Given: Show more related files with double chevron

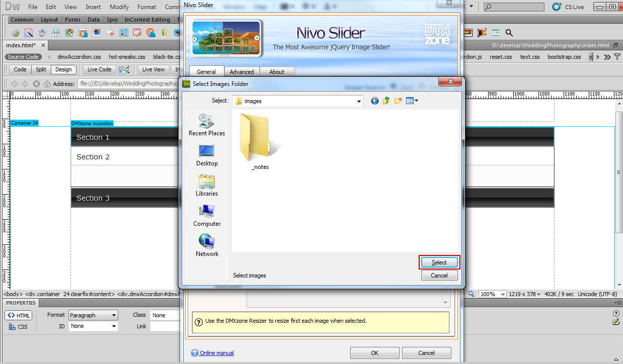Looking at the screenshot, I should click(608, 57).
